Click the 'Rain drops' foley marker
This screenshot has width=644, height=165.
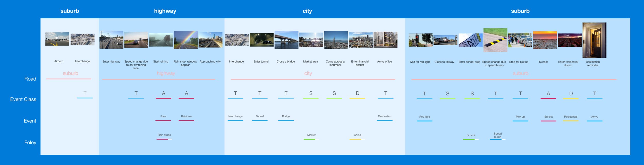click(164, 136)
